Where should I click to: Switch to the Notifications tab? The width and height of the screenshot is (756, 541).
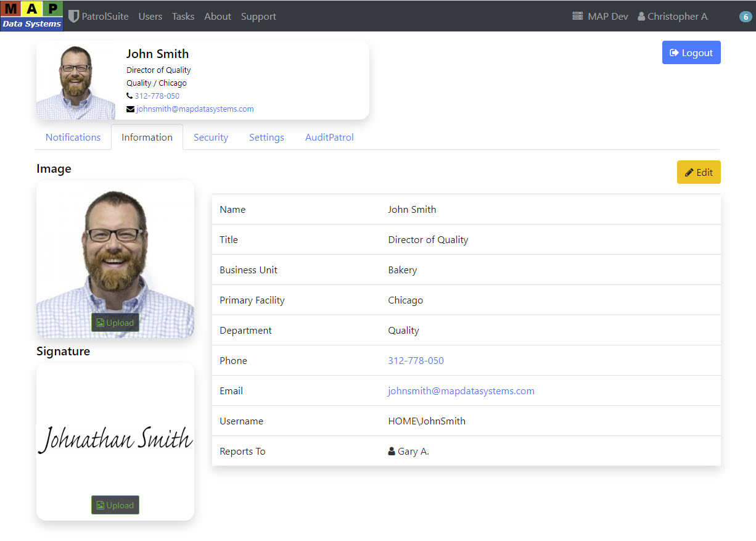pyautogui.click(x=73, y=138)
